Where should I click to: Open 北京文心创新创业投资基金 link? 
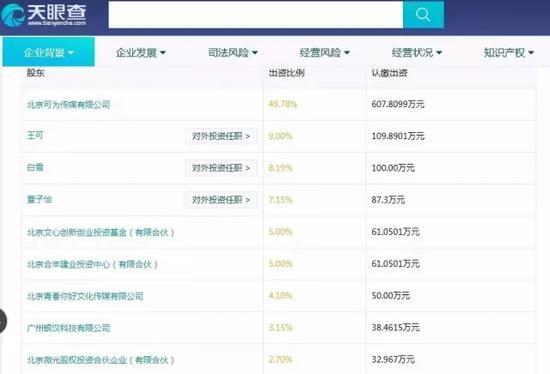(100, 232)
